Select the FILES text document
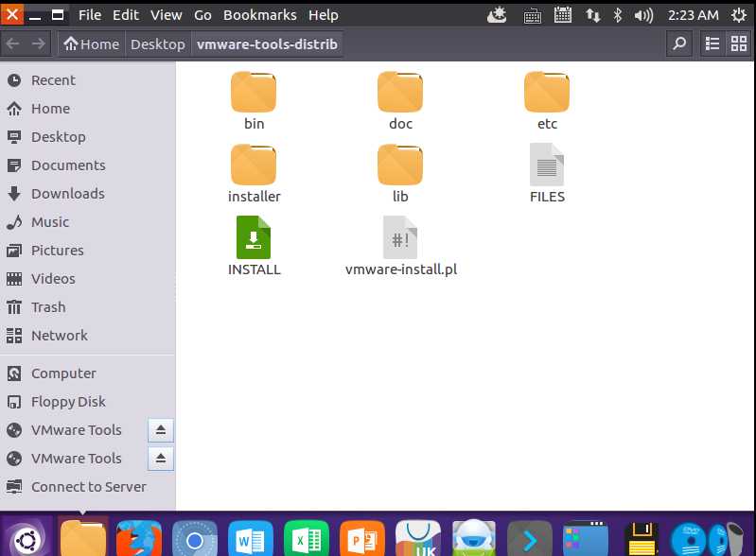Viewport: 756px width, 556px height. click(547, 173)
